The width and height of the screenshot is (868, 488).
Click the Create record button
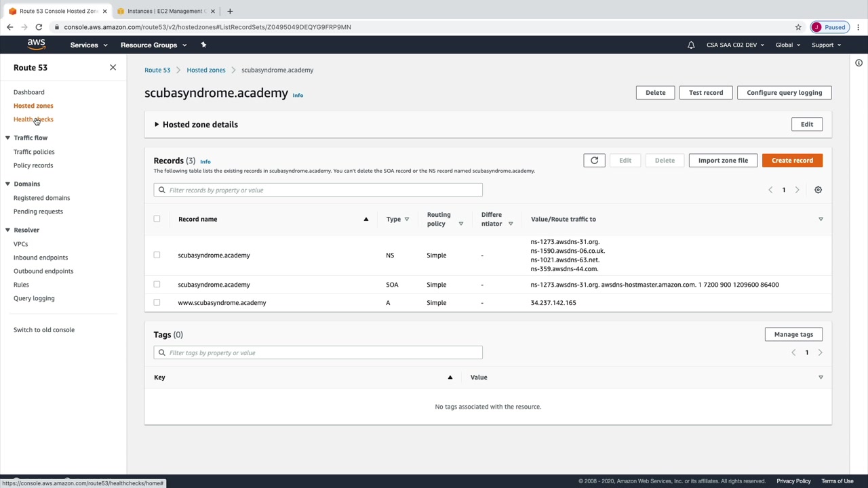pos(792,161)
